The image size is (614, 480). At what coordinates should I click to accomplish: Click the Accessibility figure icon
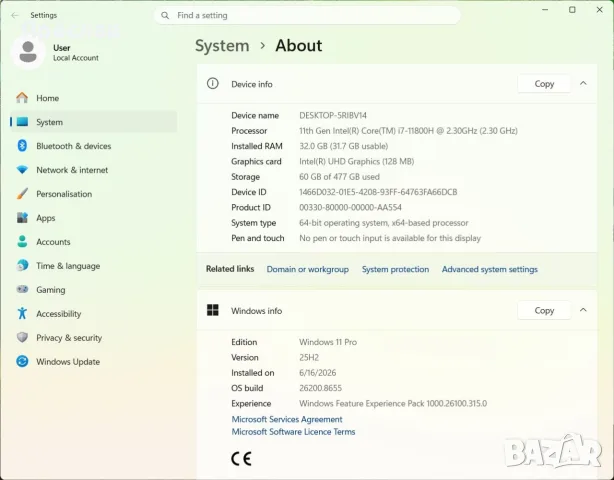click(x=22, y=313)
